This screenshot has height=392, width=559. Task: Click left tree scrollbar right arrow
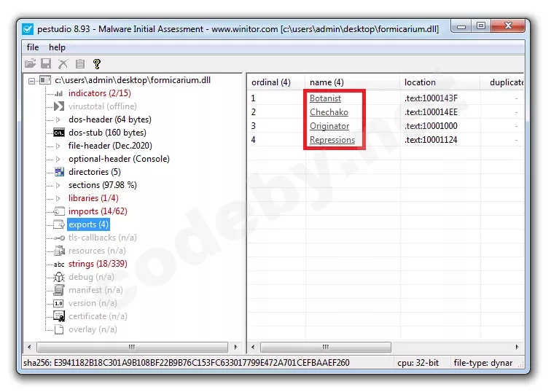coord(235,347)
